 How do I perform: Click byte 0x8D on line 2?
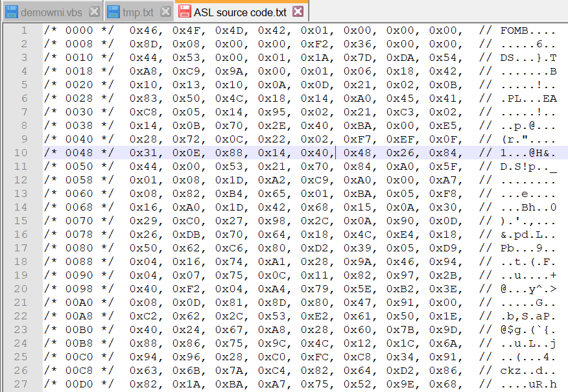(143, 44)
